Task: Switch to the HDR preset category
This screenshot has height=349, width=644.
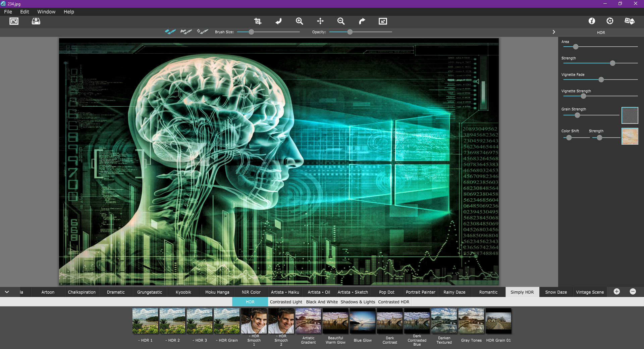Action: point(250,302)
